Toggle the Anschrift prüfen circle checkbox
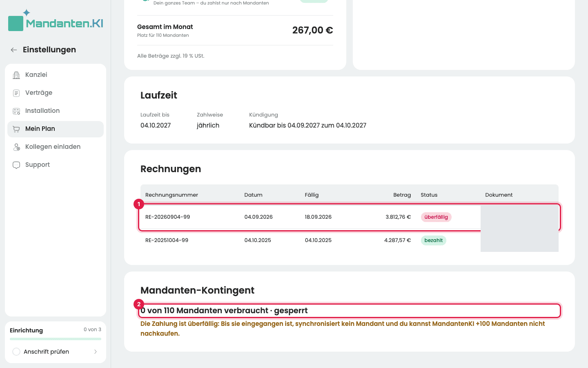The width and height of the screenshot is (588, 368). (x=16, y=352)
